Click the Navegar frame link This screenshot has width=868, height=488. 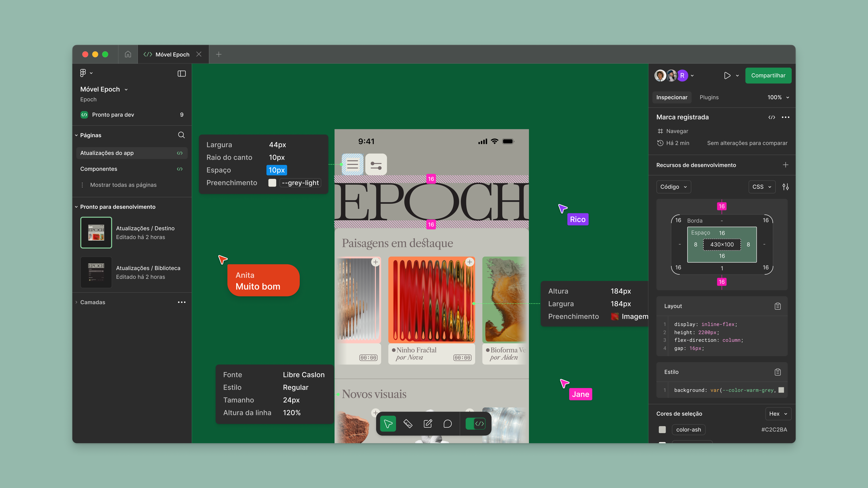672,131
